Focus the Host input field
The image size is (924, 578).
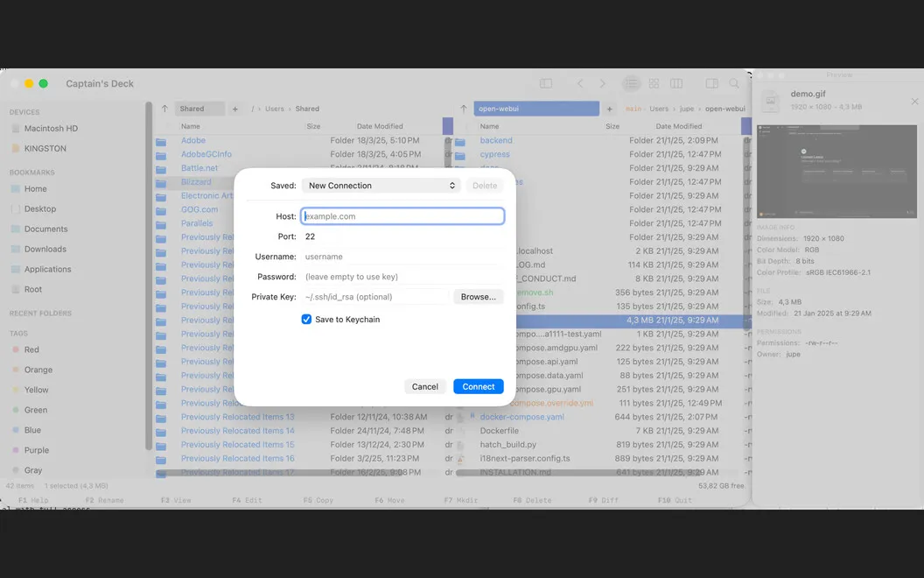(402, 215)
